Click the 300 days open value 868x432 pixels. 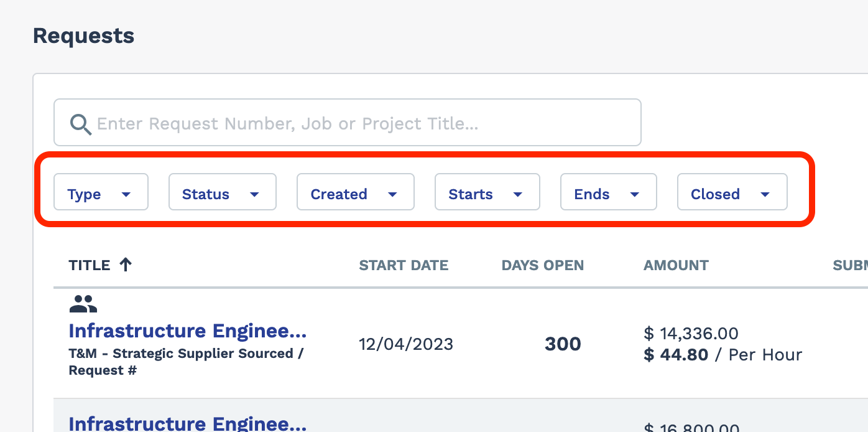tap(563, 344)
